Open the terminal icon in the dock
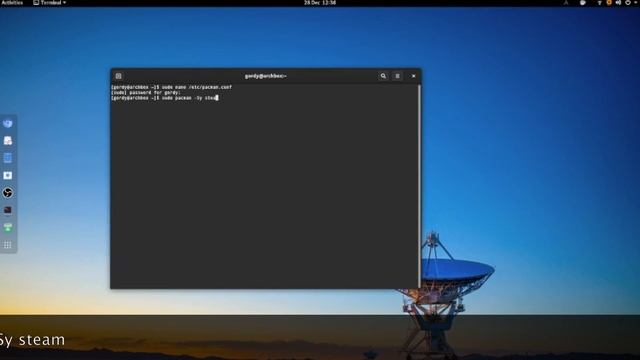This screenshot has width=640, height=360. [8, 210]
